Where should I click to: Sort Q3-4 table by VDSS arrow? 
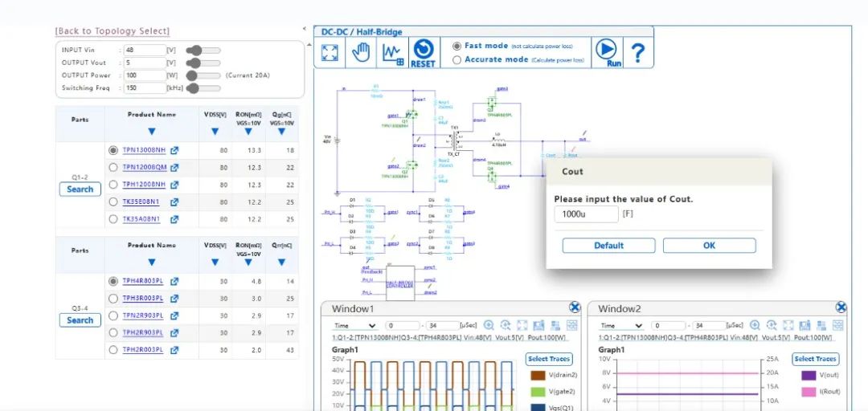coord(215,262)
